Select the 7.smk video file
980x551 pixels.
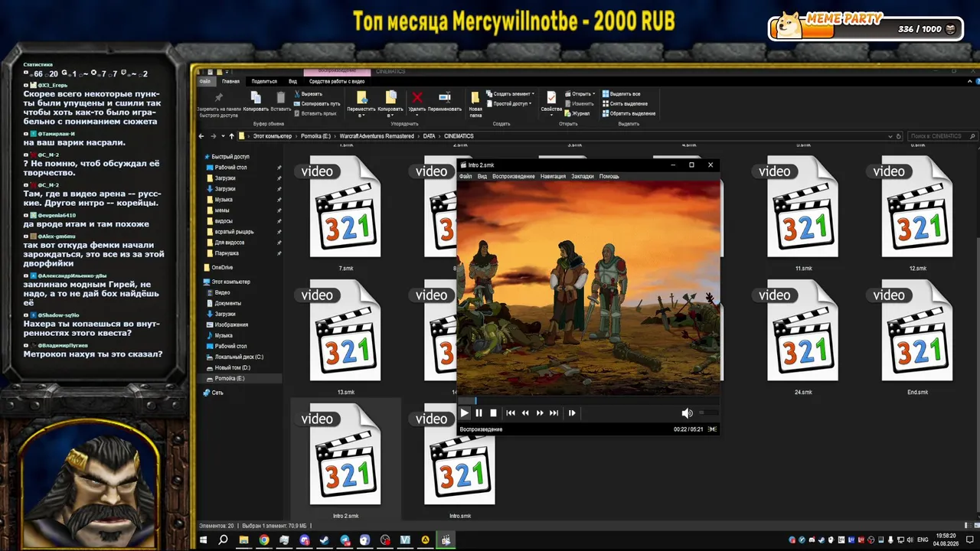[345, 214]
